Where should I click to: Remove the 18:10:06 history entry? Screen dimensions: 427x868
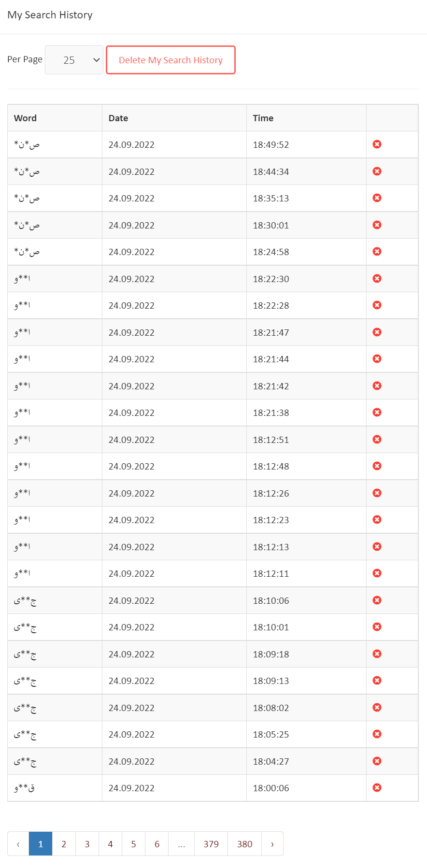tap(377, 600)
